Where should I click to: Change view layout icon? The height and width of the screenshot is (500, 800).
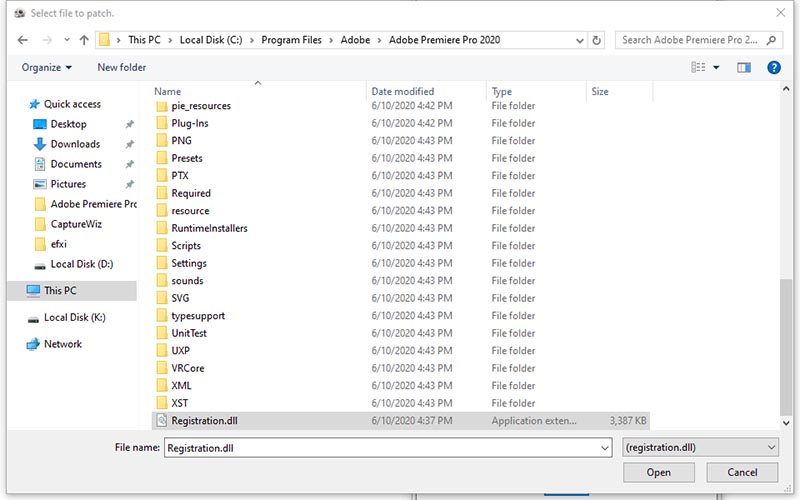point(698,67)
